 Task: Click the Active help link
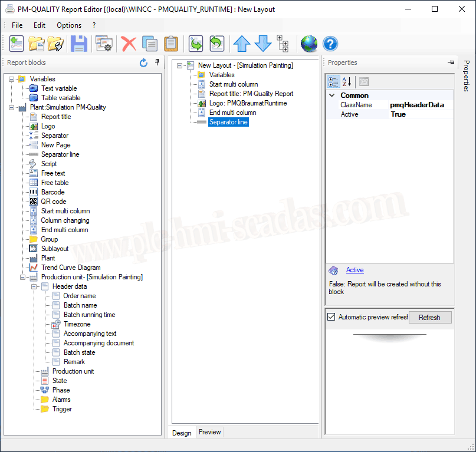(x=354, y=270)
